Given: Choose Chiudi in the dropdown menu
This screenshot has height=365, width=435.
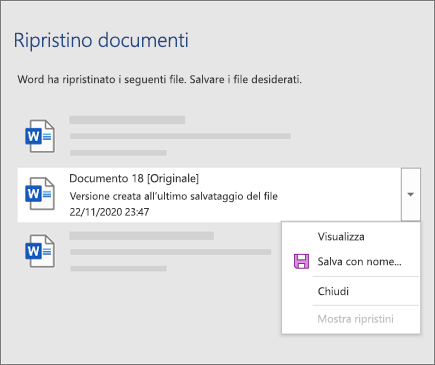Looking at the screenshot, I should (333, 291).
